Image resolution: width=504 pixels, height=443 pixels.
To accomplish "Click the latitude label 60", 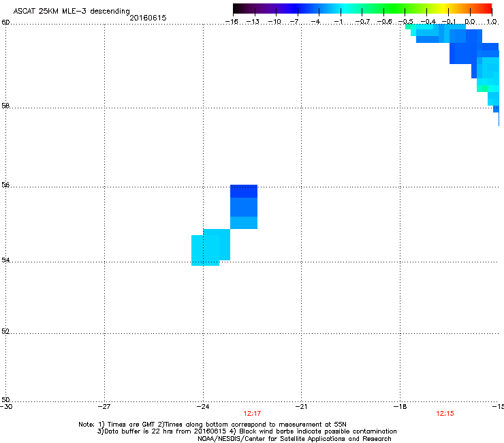I will (x=5, y=22).
